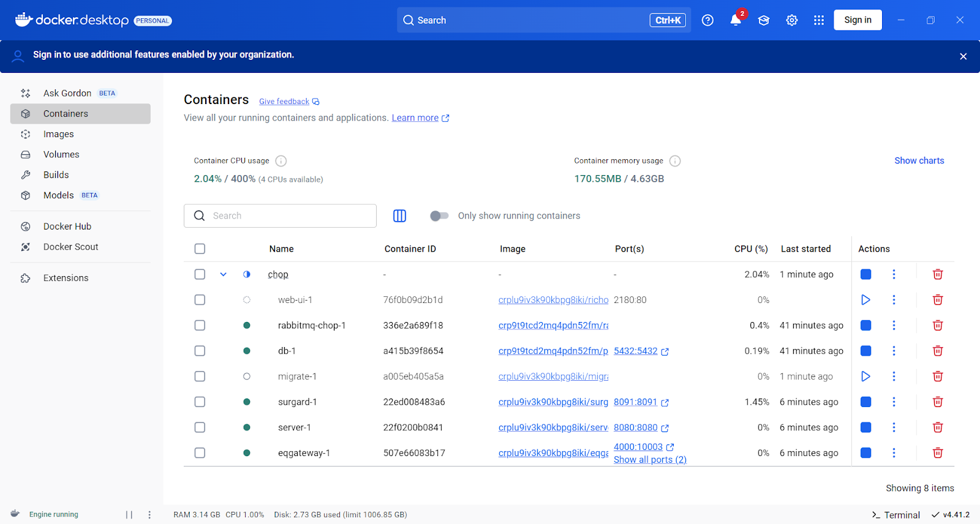Focus the containers Search field
The image size is (980, 524).
click(x=280, y=215)
